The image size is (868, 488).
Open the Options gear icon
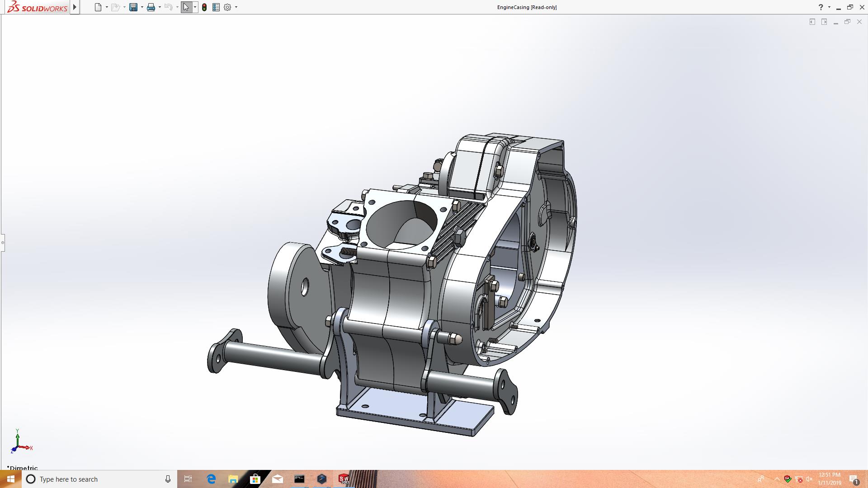[227, 7]
